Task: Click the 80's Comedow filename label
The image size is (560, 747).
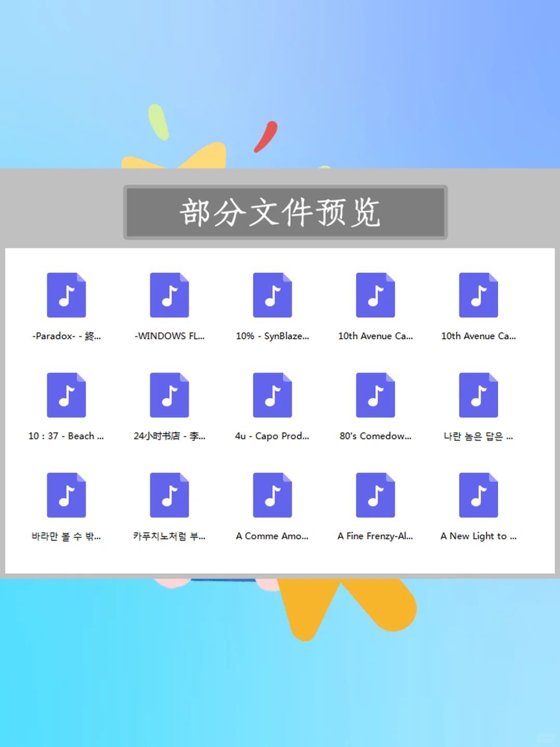Action: tap(375, 436)
